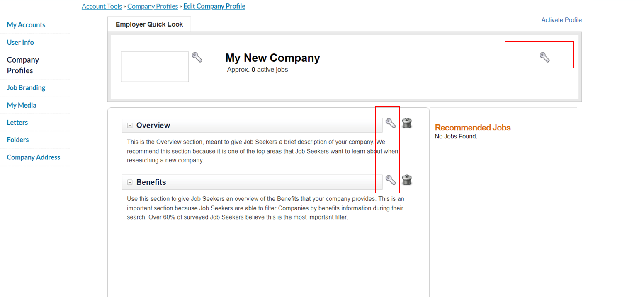Open Account Tools from the breadcrumb
This screenshot has width=644, height=297.
pos(102,6)
